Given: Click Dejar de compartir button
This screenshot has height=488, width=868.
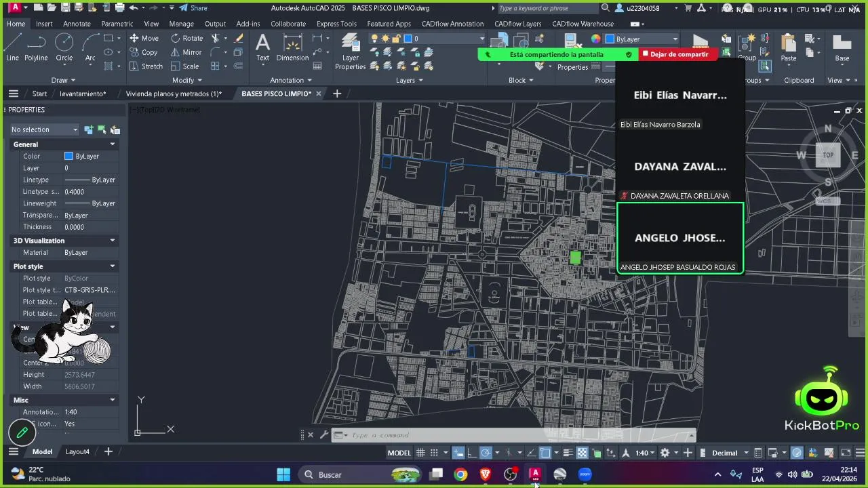Looking at the screenshot, I should click(679, 54).
